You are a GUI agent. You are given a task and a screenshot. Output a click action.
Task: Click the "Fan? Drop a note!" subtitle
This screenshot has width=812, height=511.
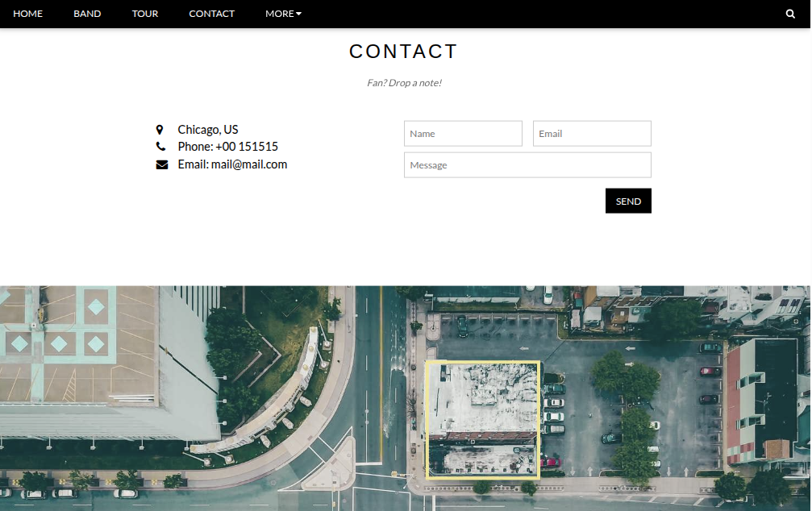click(404, 83)
